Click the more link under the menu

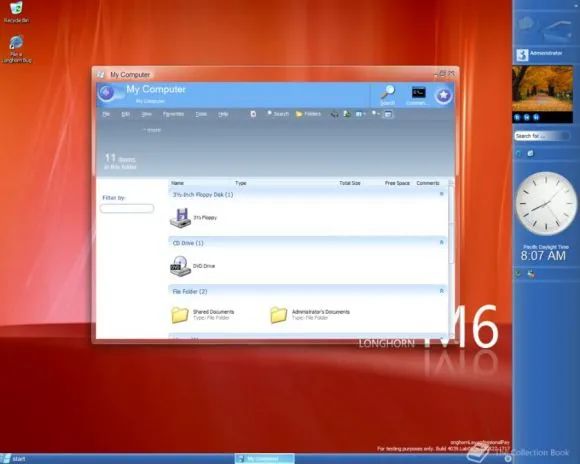point(152,130)
